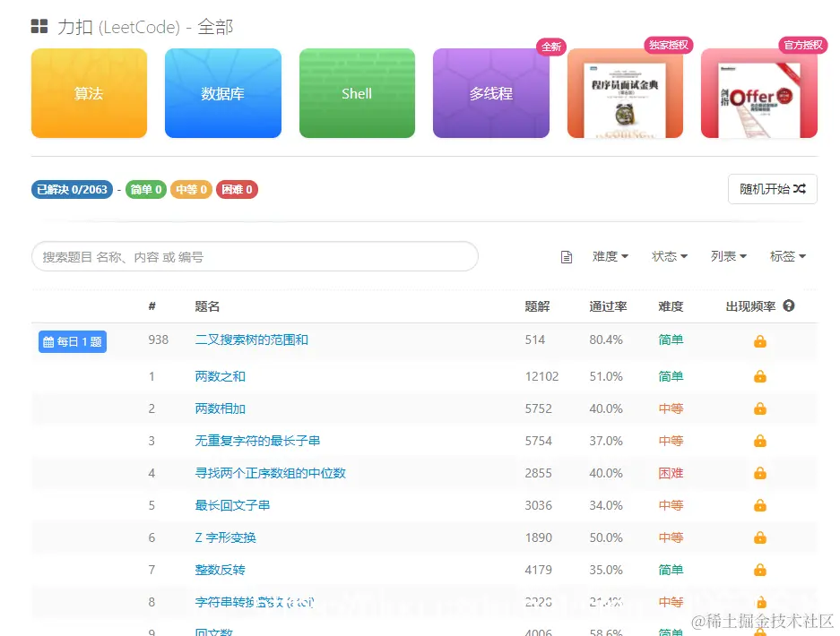Click the 全新 badge on 多线程 card

(551, 47)
